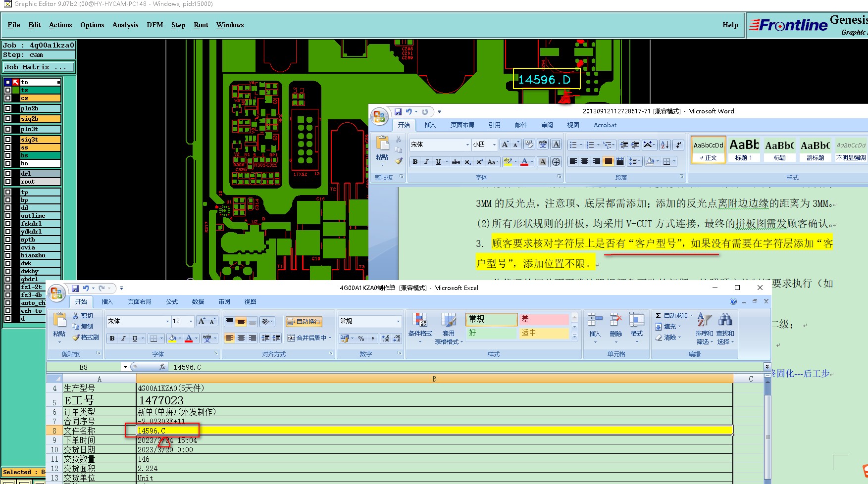The image size is (868, 484).
Task: Click the Undo icon in Word quick access toolbar
Action: 408,112
